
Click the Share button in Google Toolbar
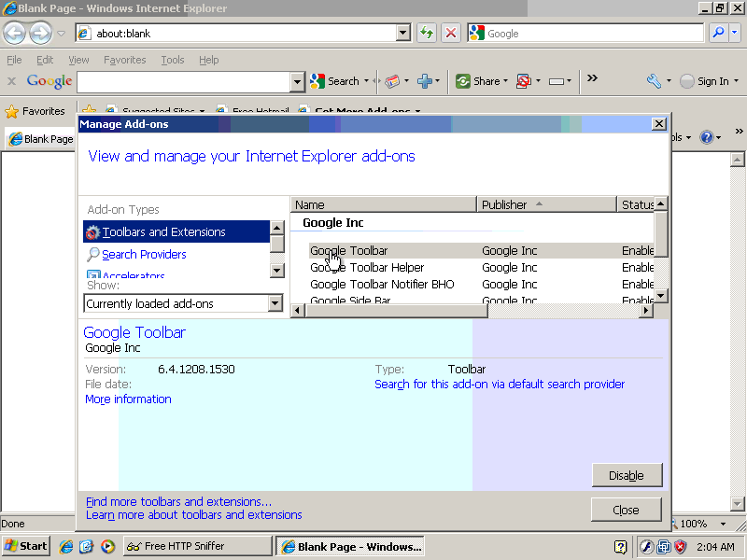pos(478,81)
